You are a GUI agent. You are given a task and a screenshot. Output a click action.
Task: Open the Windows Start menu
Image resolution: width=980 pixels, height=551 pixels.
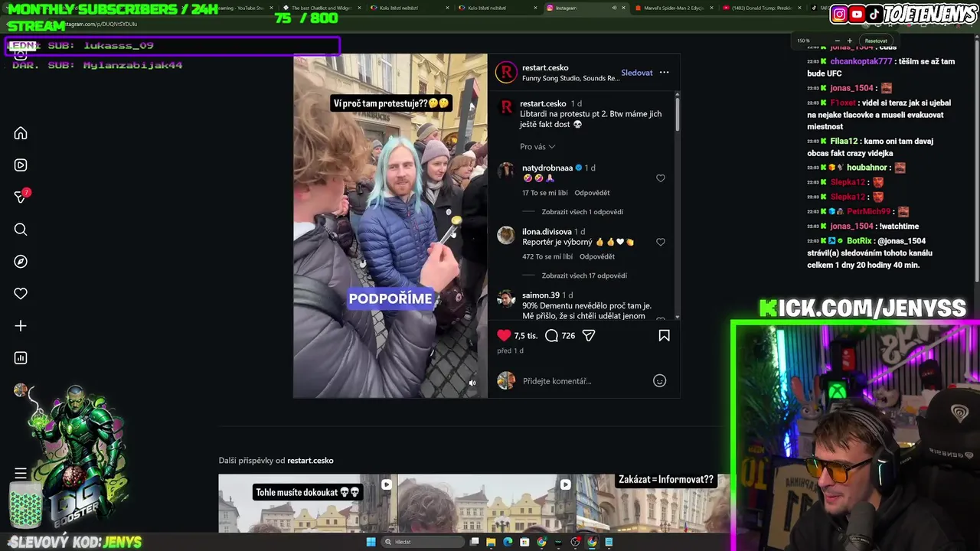pyautogui.click(x=371, y=542)
